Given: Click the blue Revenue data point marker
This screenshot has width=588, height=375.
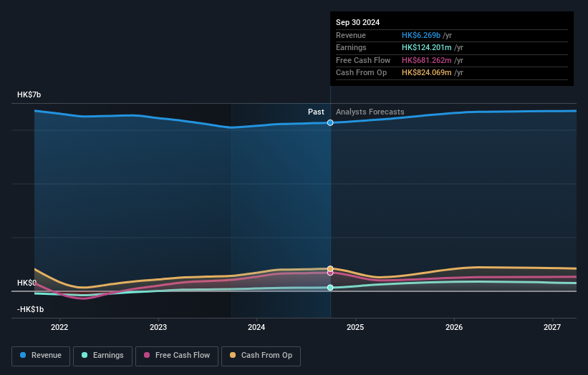Looking at the screenshot, I should pyautogui.click(x=330, y=122).
